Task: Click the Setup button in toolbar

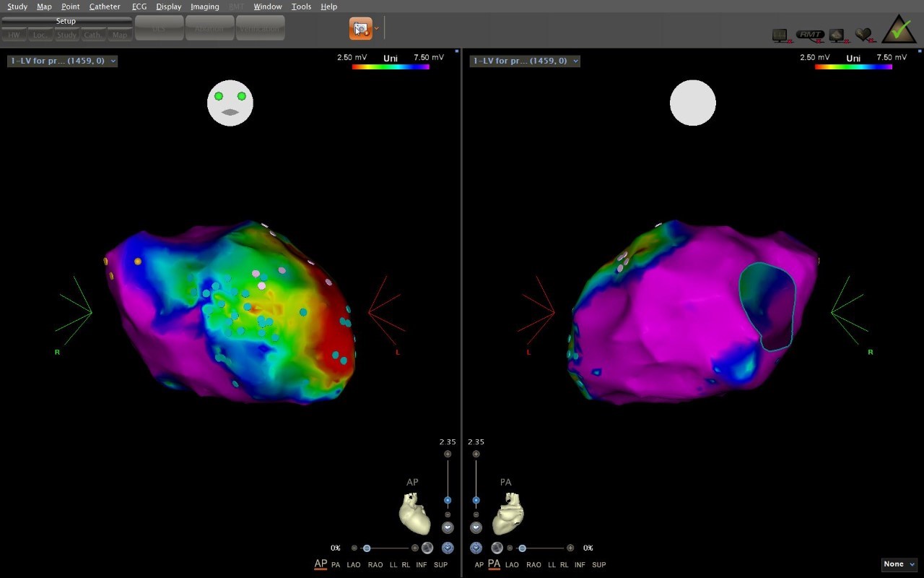Action: [66, 21]
